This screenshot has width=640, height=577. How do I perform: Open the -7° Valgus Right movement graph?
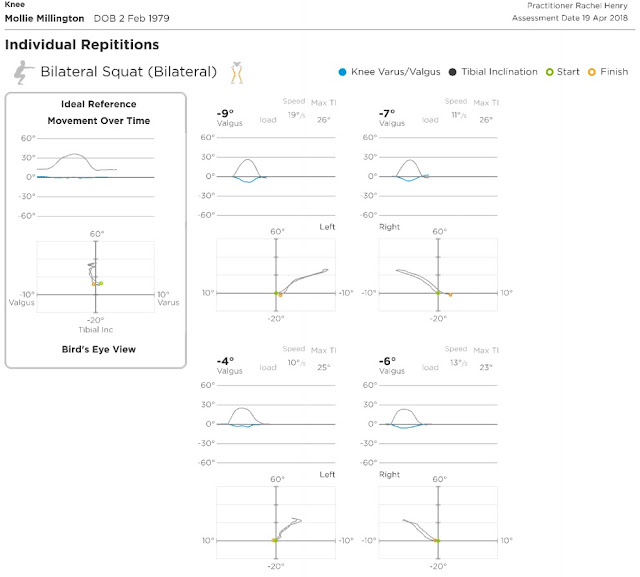click(x=438, y=176)
